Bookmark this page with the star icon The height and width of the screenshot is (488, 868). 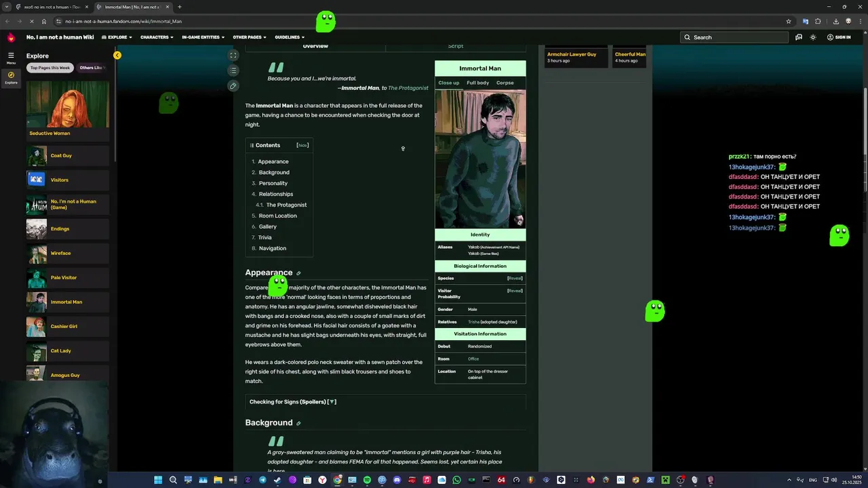pos(788,21)
